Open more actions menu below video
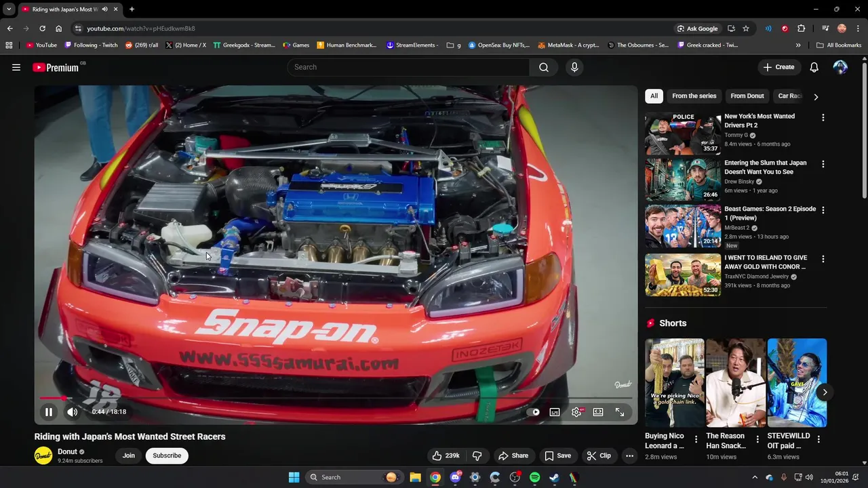 click(629, 455)
